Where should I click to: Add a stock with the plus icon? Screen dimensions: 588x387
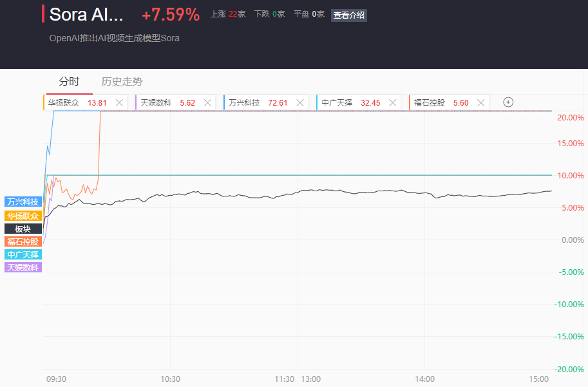click(x=508, y=102)
